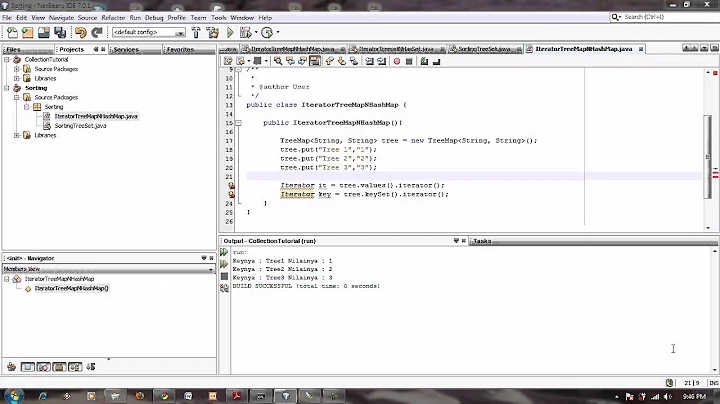Click the error hint bulb on line 23
720x404 pixels.
click(x=231, y=195)
